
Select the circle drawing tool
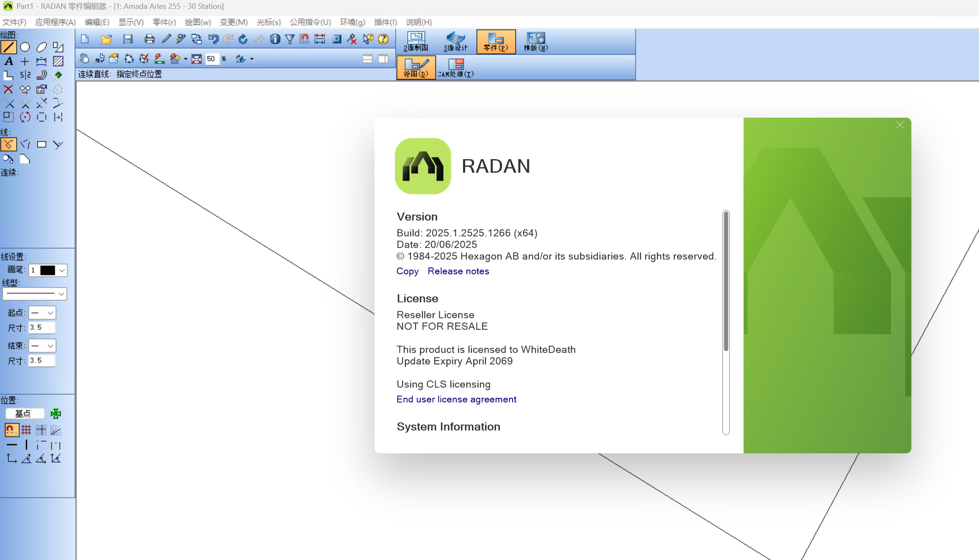click(x=25, y=47)
